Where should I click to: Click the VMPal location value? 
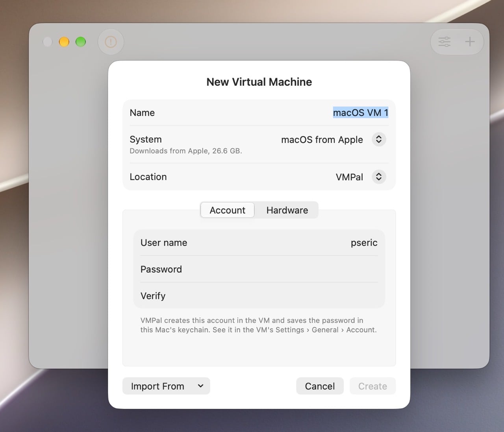[x=349, y=177]
